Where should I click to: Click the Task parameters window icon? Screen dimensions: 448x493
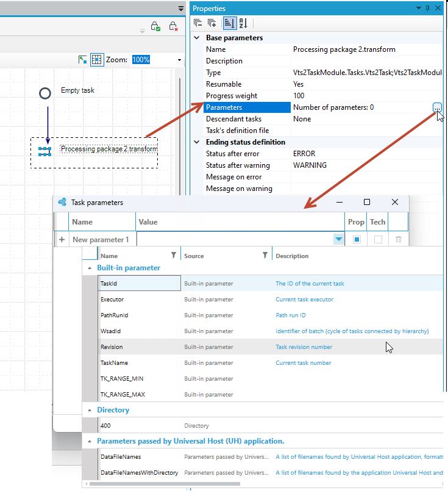point(62,202)
